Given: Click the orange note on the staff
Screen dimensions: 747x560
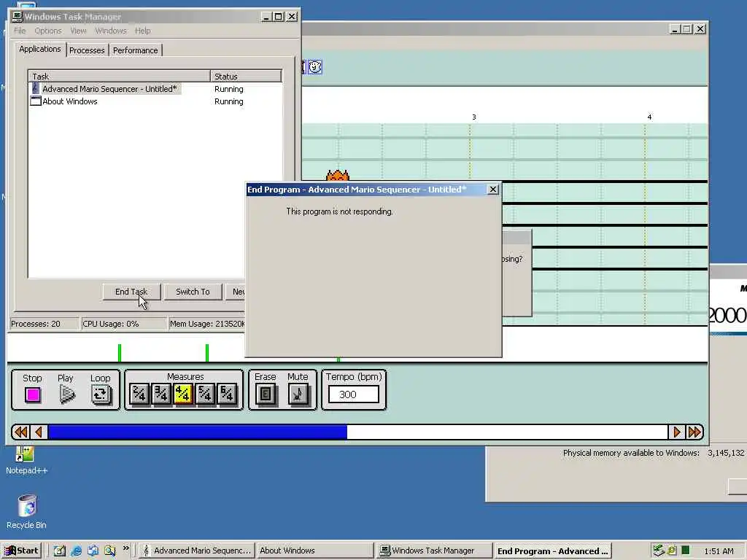Looking at the screenshot, I should 338,176.
